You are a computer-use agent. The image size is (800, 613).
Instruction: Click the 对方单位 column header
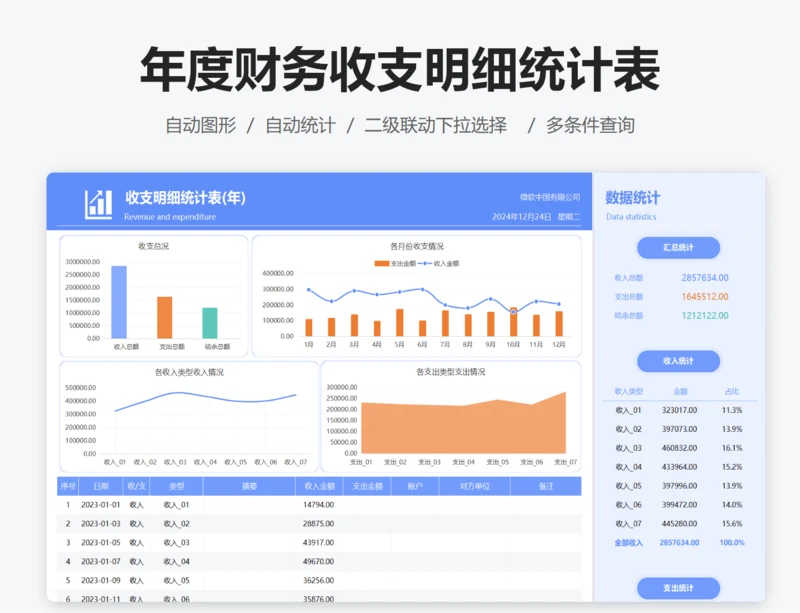(474, 486)
